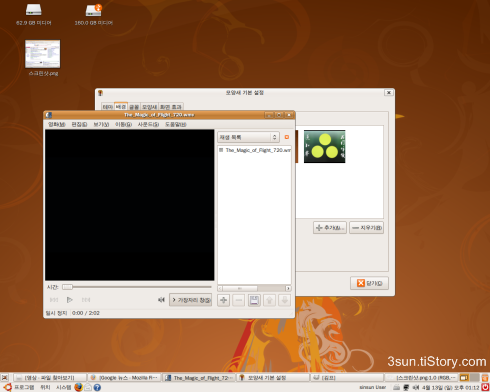Switch to 김프 taskbar item
The height and width of the screenshot is (392, 490).
tap(347, 378)
